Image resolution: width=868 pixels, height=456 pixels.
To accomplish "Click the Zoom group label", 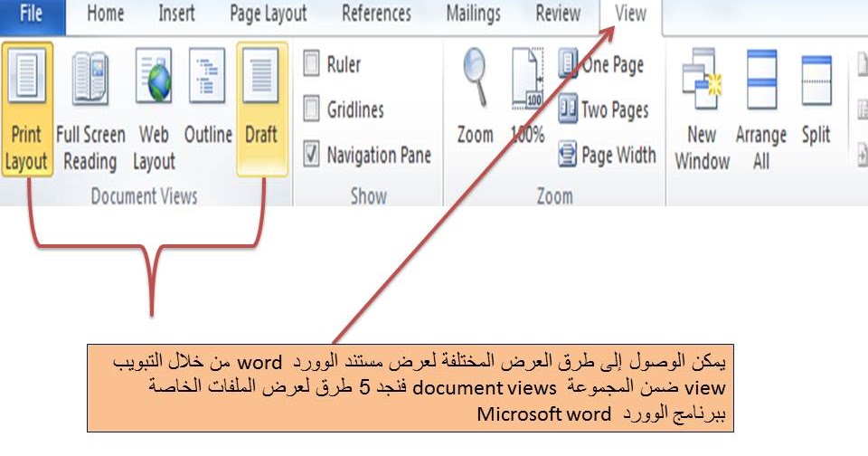I will tap(554, 196).
